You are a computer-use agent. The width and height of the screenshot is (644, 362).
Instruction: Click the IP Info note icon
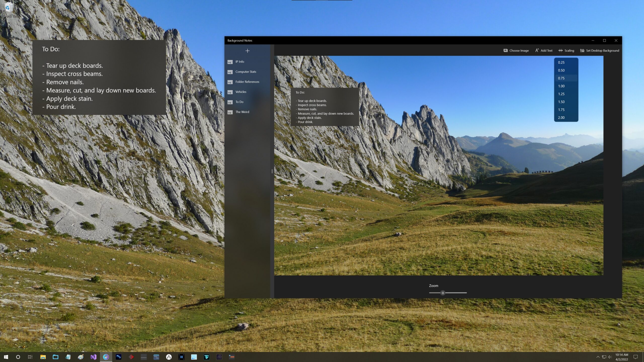(x=230, y=62)
